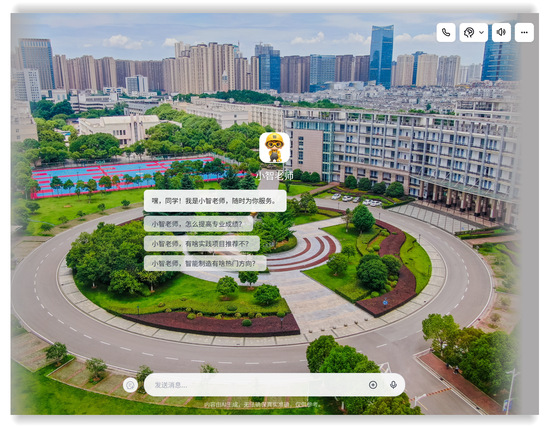Open the voice style head icon selector
Image resolution: width=548 pixels, height=427 pixels.
click(x=469, y=32)
